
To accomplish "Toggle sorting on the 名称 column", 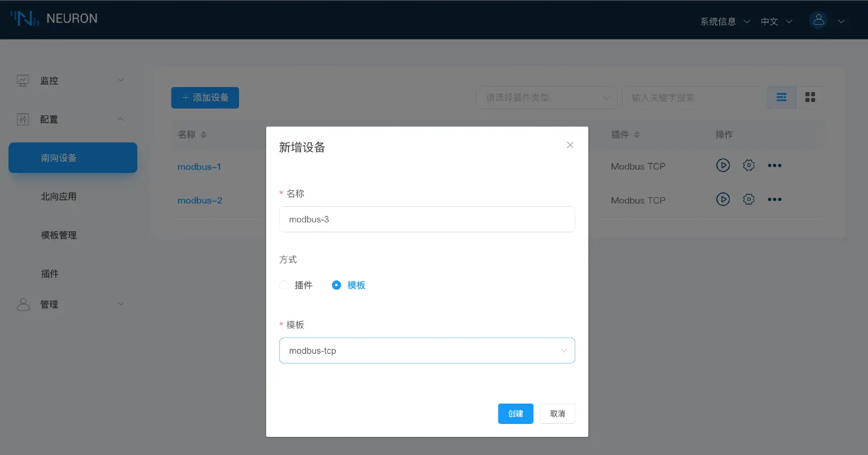I will click(203, 135).
